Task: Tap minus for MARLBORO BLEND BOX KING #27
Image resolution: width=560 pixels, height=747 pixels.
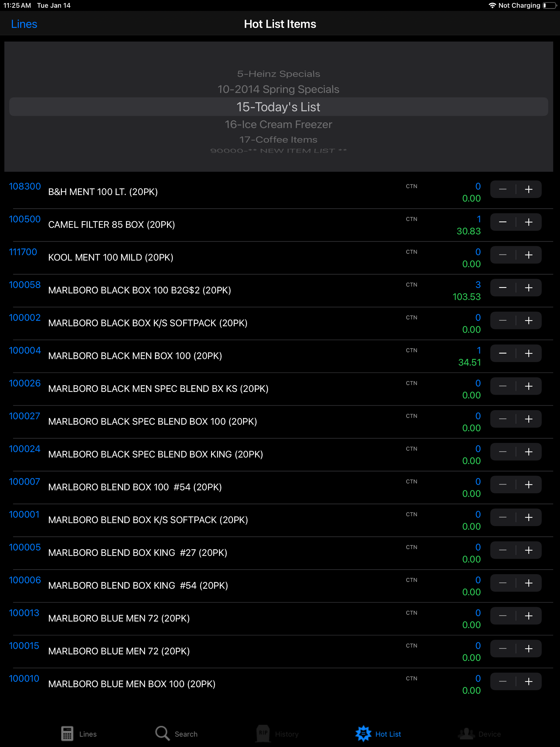Action: [x=502, y=550]
